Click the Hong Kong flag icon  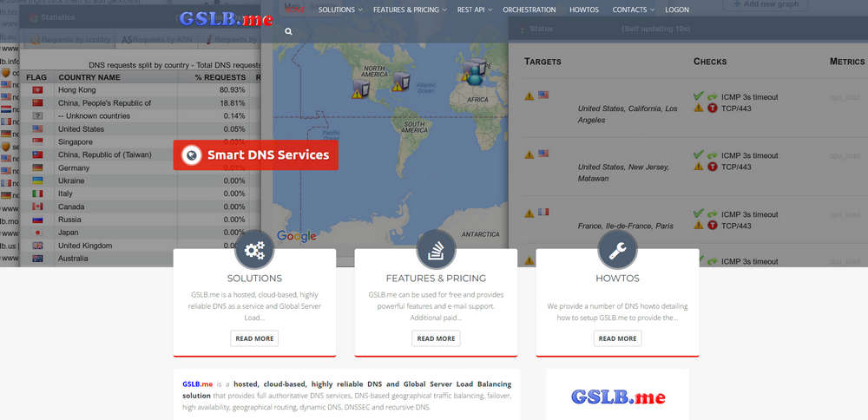point(37,90)
